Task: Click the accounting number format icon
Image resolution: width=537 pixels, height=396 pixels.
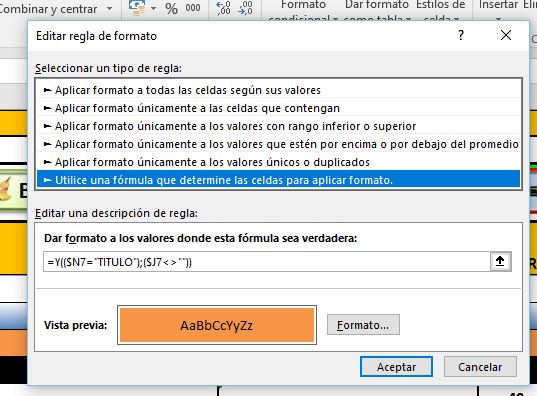Action: 137,8
